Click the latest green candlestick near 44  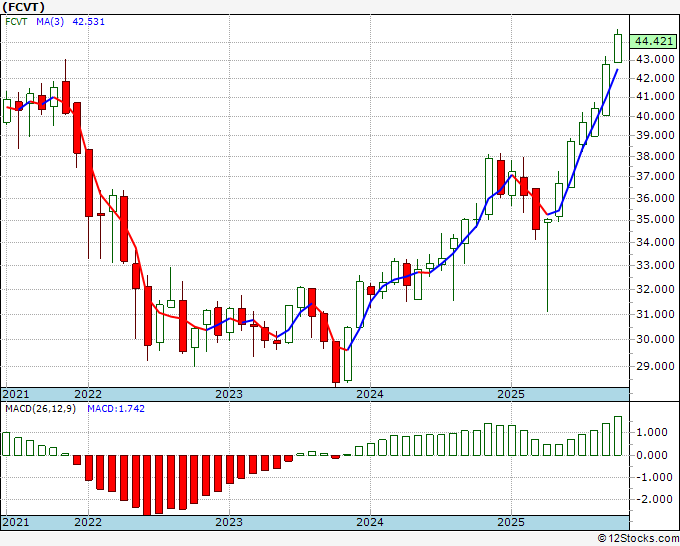point(618,48)
